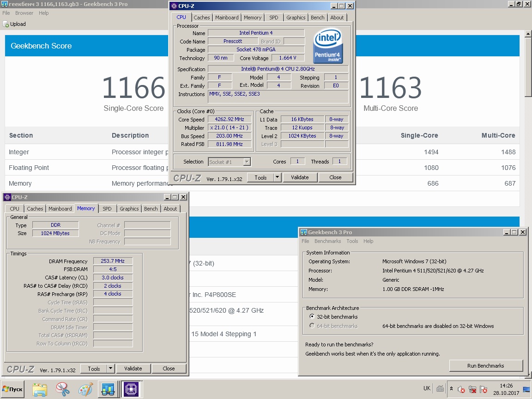Switch to Caches tab in top CPU-Z
The image size is (532, 399).
tap(201, 18)
